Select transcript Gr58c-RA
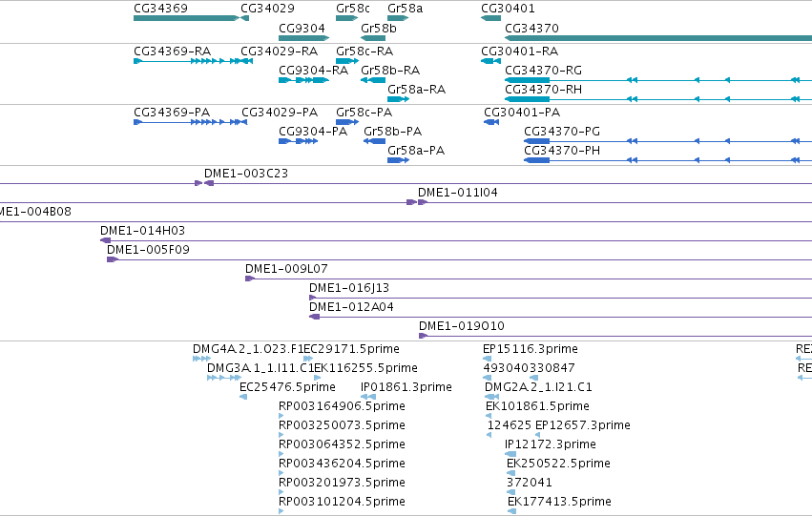The width and height of the screenshot is (812, 516). tap(347, 61)
